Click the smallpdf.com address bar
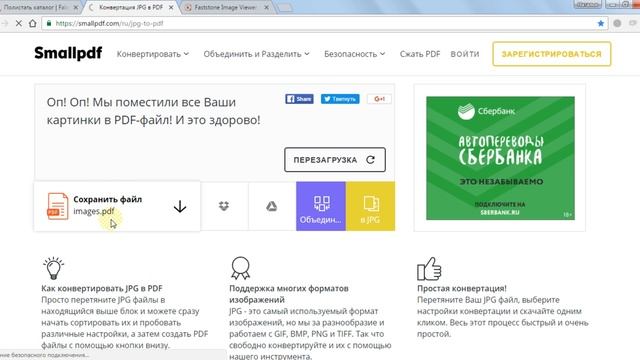This screenshot has width=640, height=360. tap(324, 23)
